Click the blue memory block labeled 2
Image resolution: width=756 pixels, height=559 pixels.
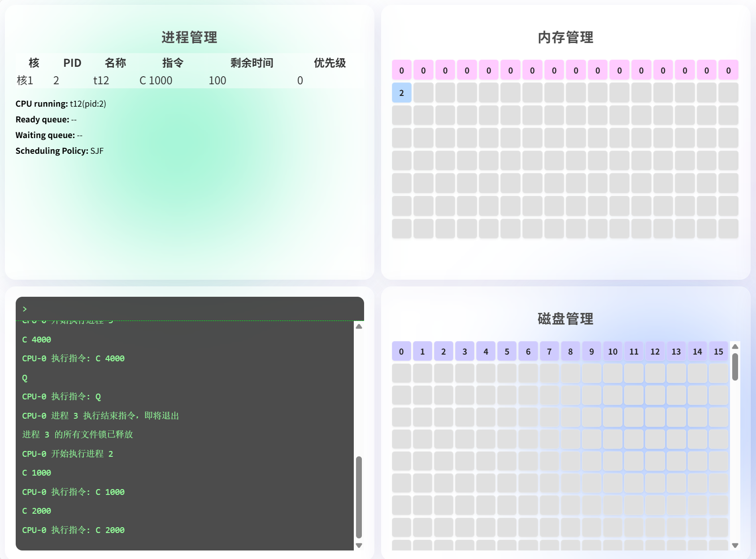pyautogui.click(x=401, y=93)
